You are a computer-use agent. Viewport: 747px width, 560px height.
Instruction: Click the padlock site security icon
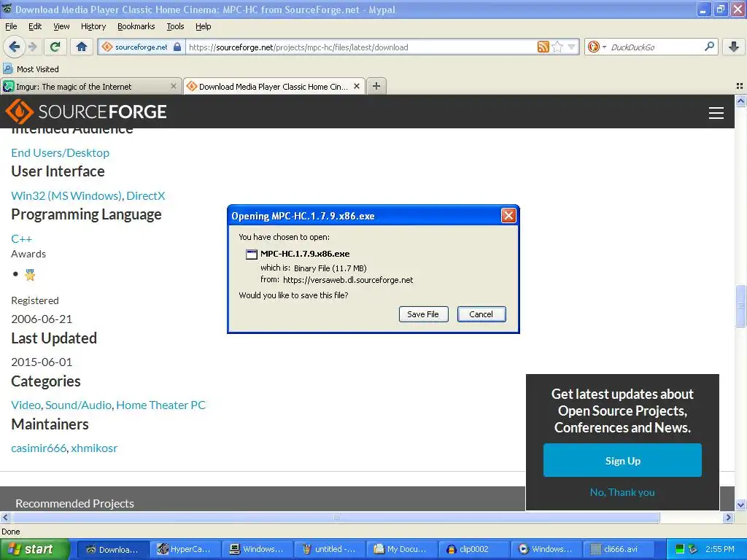tap(177, 47)
